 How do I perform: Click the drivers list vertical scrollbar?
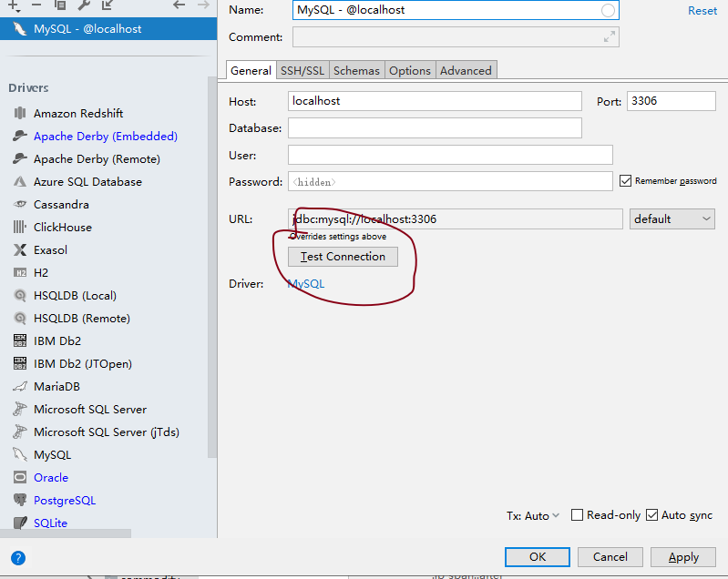(x=212, y=267)
